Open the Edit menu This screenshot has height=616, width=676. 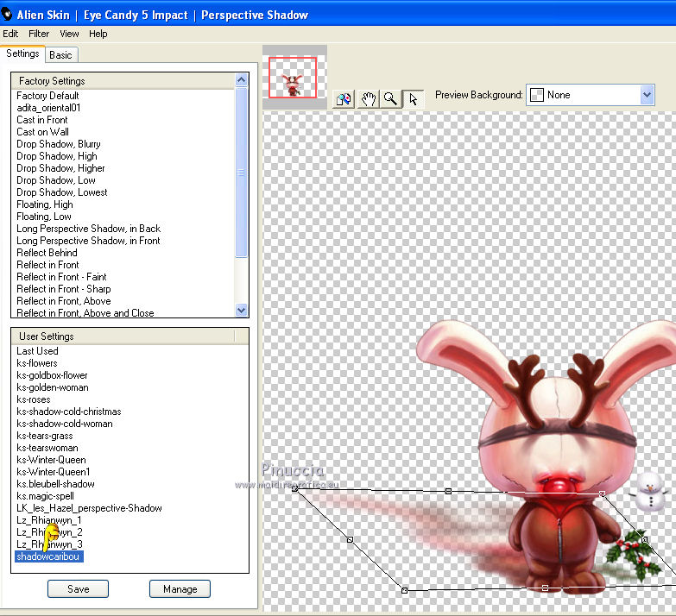[10, 34]
